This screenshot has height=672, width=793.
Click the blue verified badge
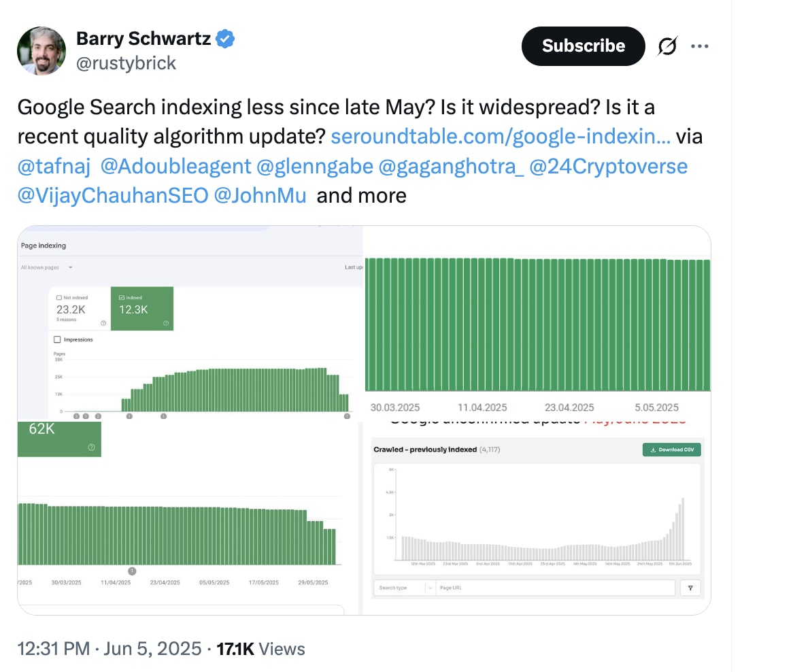pyautogui.click(x=225, y=39)
